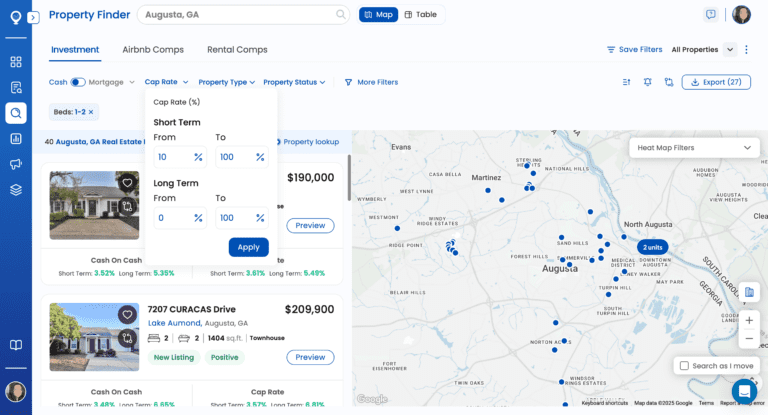The image size is (768, 415).
Task: Click the sort order icon in filter bar
Action: (x=627, y=82)
